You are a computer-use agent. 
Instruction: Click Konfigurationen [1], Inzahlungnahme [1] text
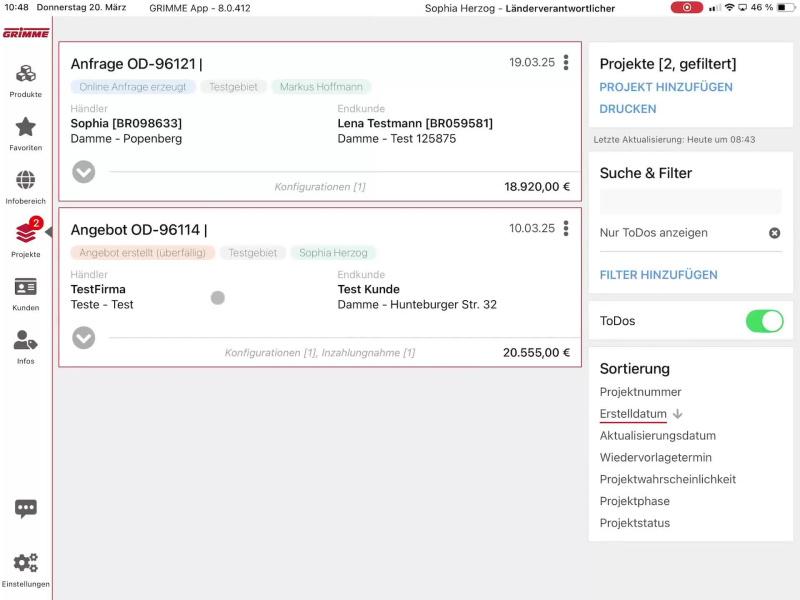[x=320, y=353]
